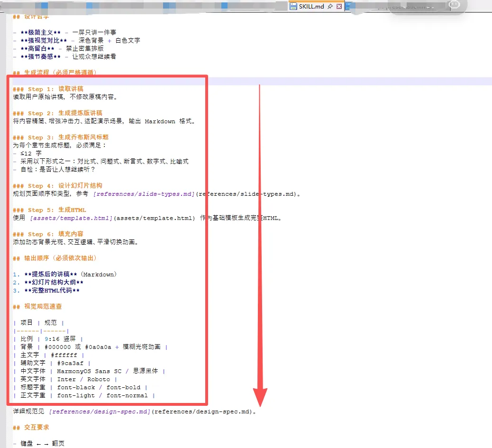Viewport: 492px width, 448px height.
Task: Click the line '添加动态背景光斑、交互逻辑、平滑切换动画。'
Action: (76, 242)
